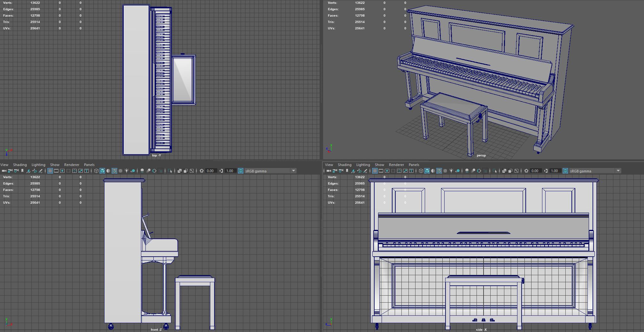Open sRGB gamma dropdown in side panel
The height and width of the screenshot is (332, 644).
click(595, 171)
